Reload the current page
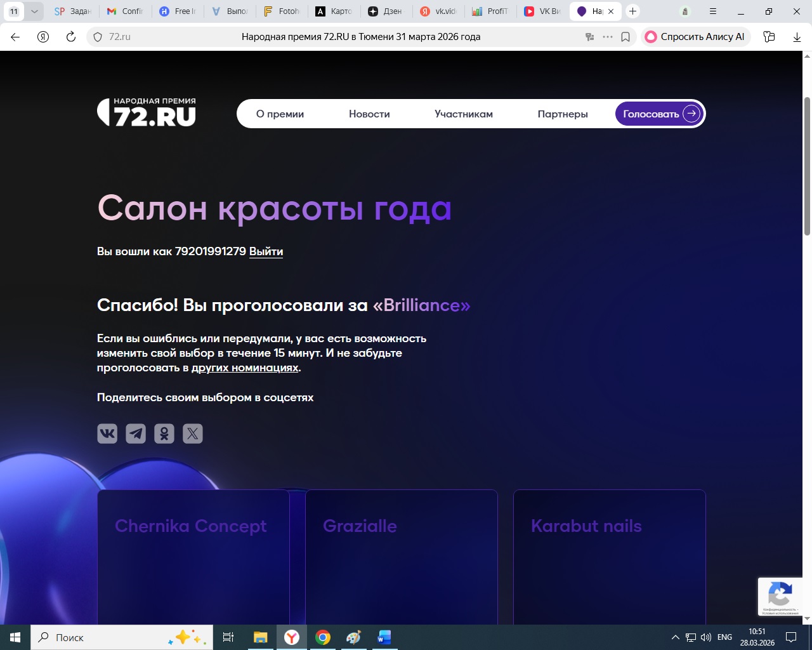Image resolution: width=812 pixels, height=650 pixels. [x=71, y=37]
